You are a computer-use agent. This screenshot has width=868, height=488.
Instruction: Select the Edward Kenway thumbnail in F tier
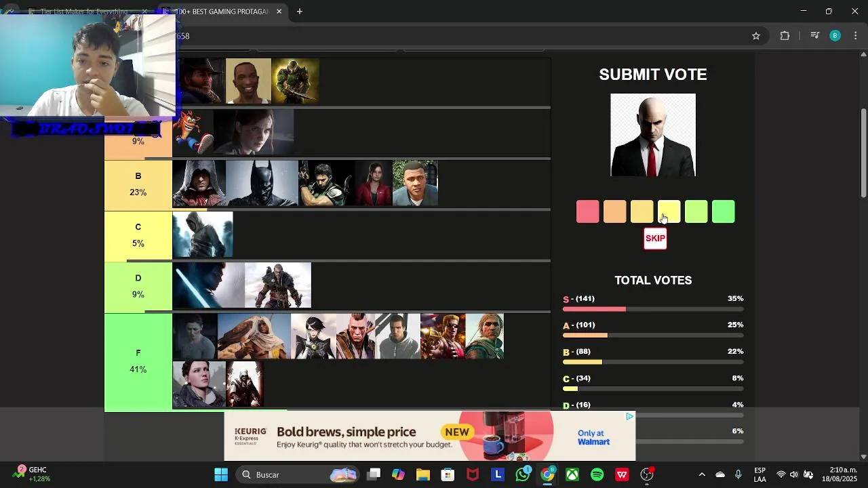coord(485,336)
